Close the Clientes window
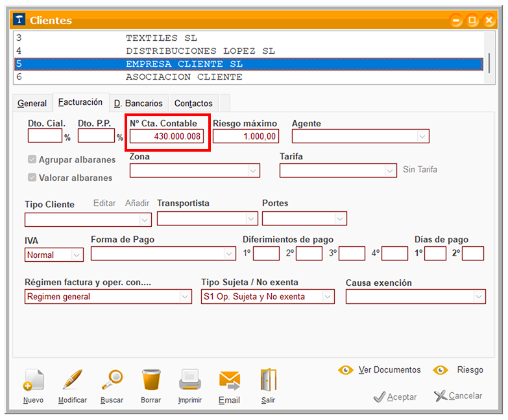 click(489, 20)
